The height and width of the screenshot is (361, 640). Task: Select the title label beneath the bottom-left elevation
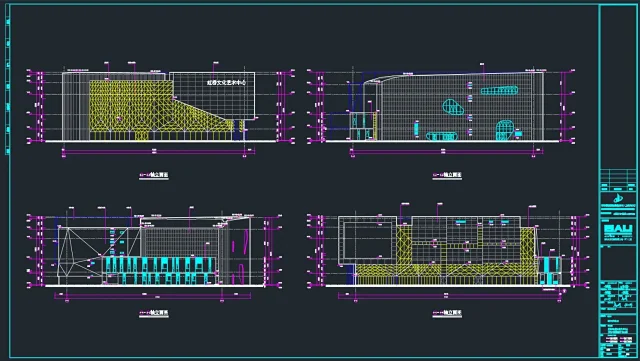tap(153, 313)
